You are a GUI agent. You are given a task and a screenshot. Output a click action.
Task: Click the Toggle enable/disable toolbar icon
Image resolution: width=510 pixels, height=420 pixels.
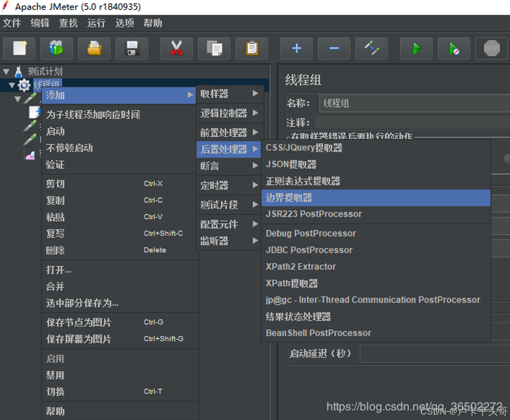(372, 49)
